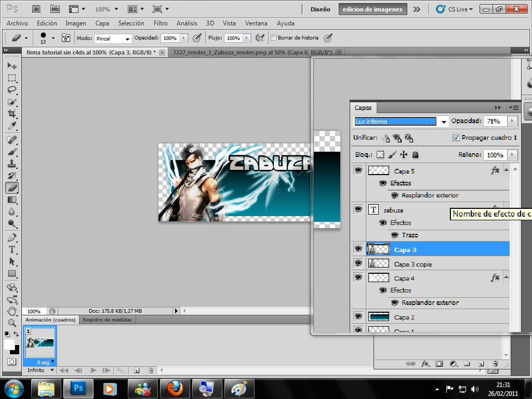The width and height of the screenshot is (532, 399).
Task: Open the layer Opacidad slider arrow
Action: click(x=512, y=121)
